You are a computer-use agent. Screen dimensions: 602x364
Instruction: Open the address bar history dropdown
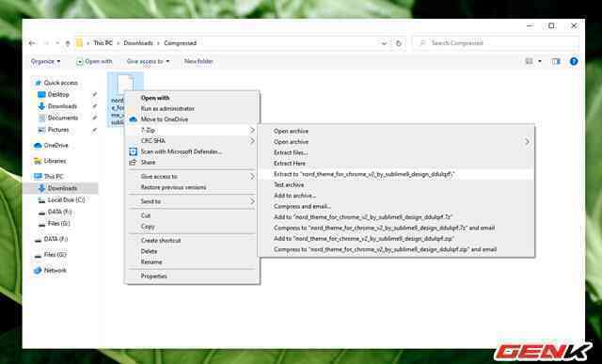tap(384, 43)
